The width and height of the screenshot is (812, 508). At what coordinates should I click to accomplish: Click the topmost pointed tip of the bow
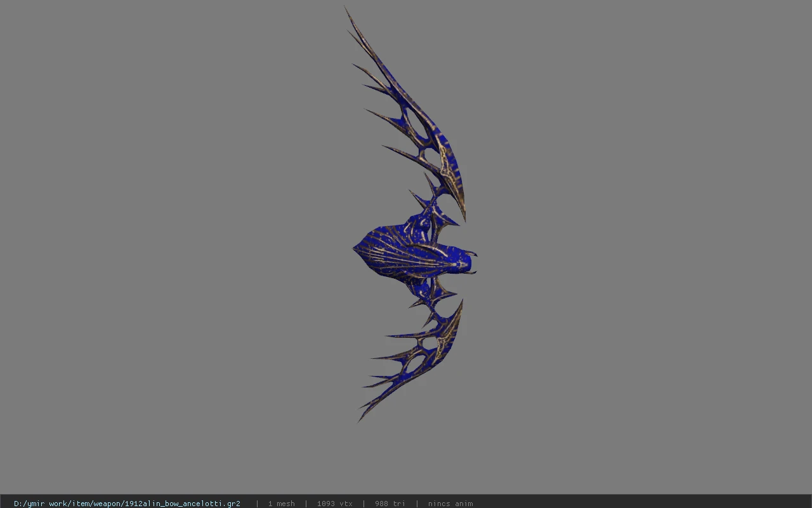[x=346, y=10]
